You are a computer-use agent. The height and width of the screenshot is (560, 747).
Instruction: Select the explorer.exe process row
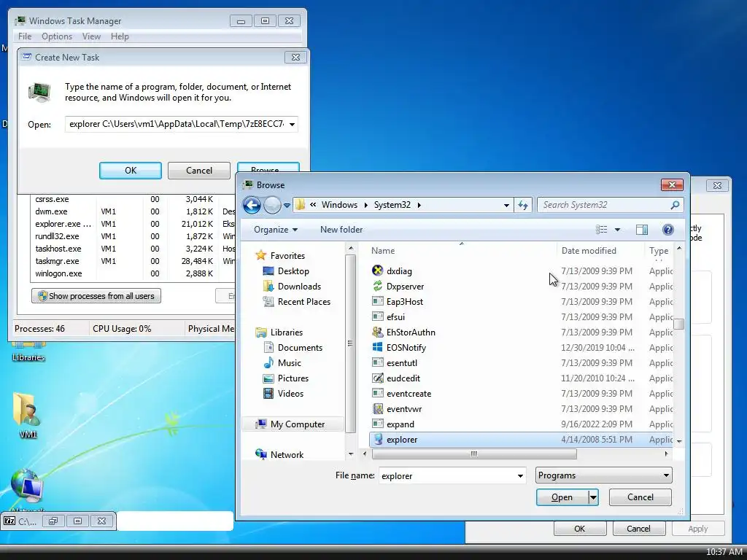[x=133, y=224]
